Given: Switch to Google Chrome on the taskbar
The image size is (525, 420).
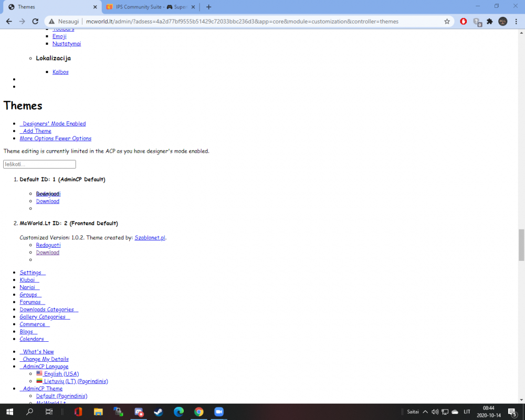Looking at the screenshot, I should pyautogui.click(x=198, y=412).
